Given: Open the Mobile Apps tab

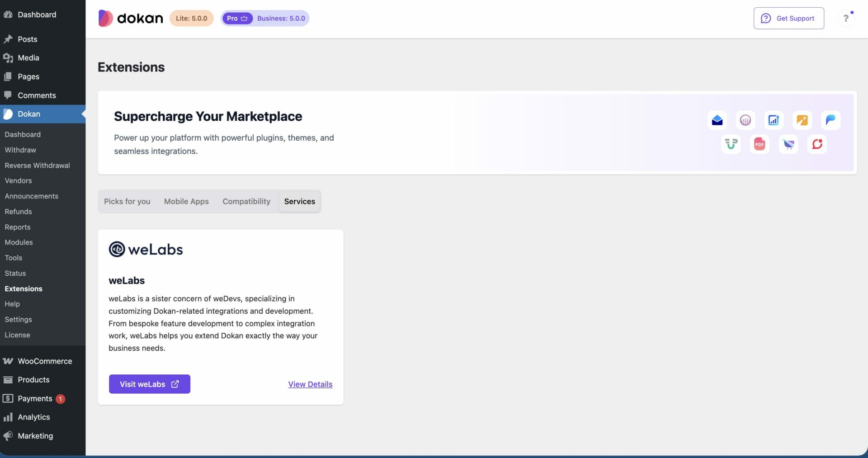Looking at the screenshot, I should tap(186, 202).
